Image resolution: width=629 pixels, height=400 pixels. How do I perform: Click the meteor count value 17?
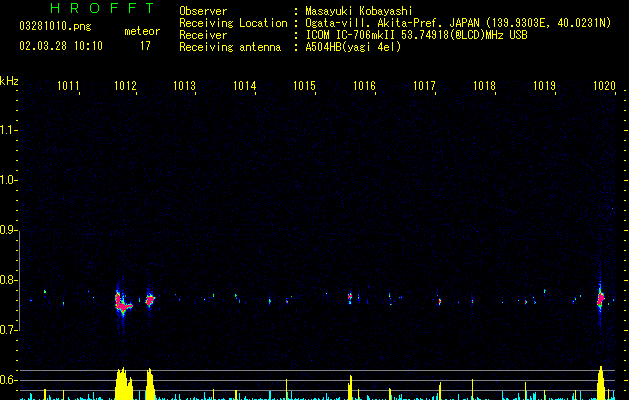click(x=145, y=46)
